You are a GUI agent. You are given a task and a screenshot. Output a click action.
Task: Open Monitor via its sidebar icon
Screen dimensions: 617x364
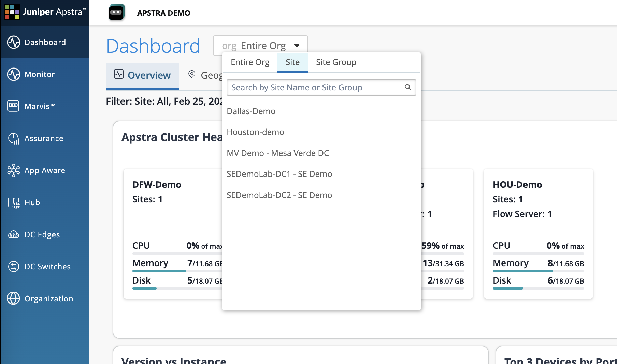point(14,74)
